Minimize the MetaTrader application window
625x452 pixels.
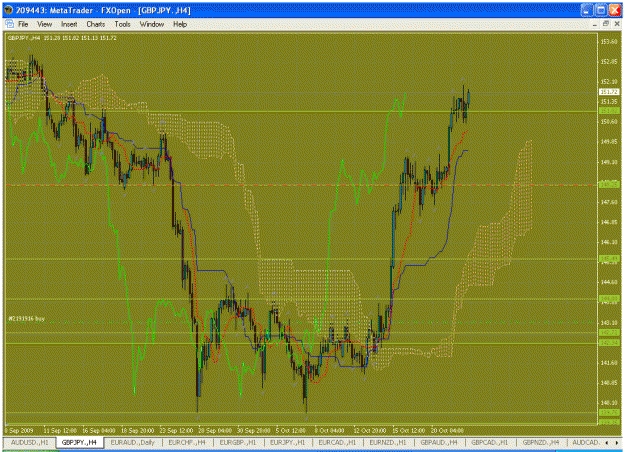pyautogui.click(x=587, y=10)
